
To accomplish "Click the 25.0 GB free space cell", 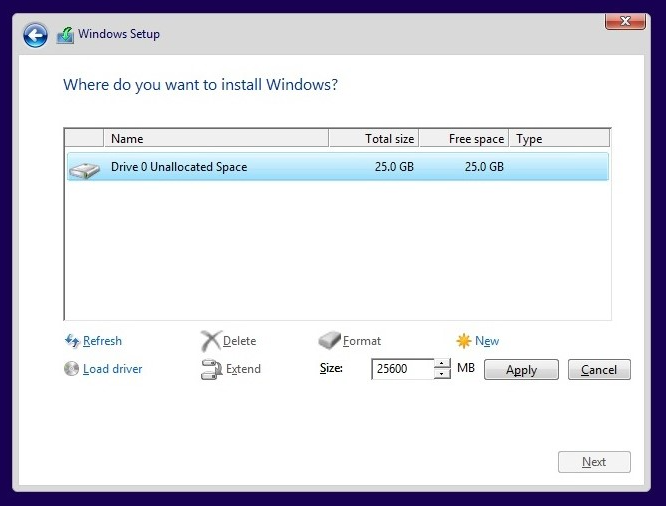I will (484, 167).
